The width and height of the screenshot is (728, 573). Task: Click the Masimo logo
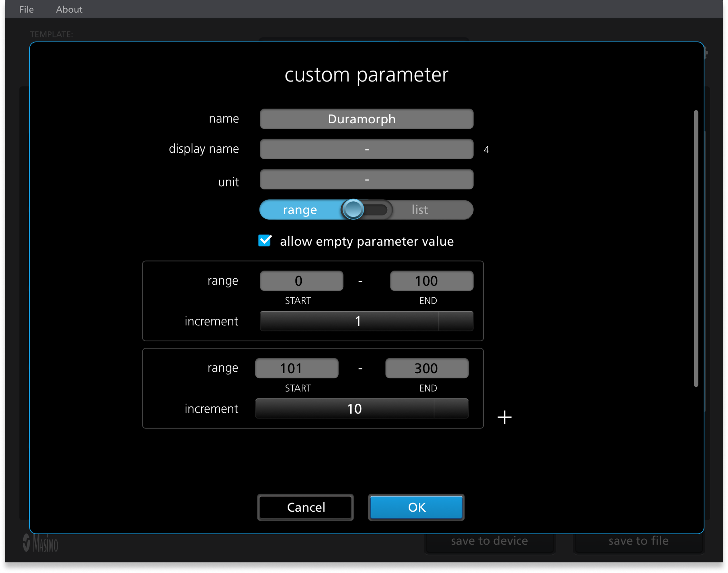coord(40,542)
